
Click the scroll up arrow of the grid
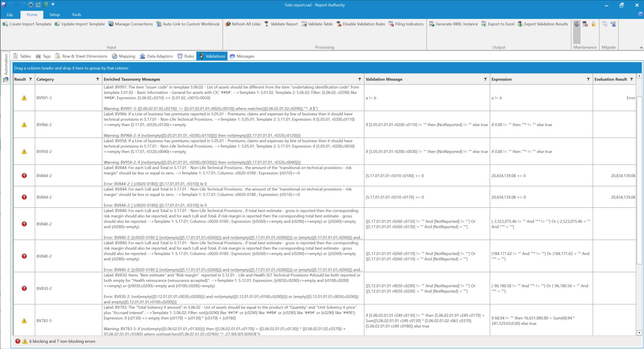639,76
